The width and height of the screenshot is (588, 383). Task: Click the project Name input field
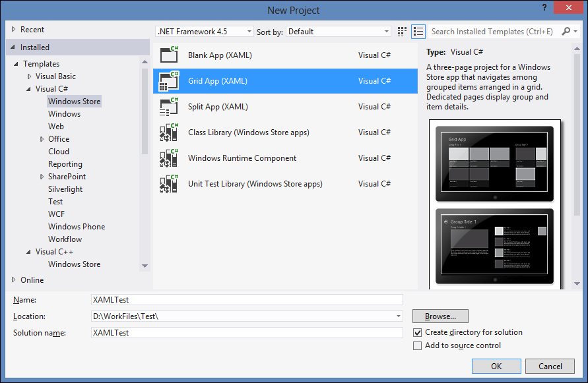pyautogui.click(x=247, y=300)
